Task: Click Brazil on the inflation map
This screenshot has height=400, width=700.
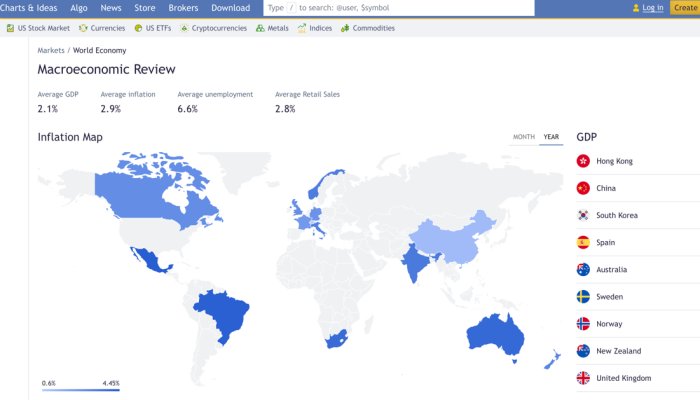Action: (x=223, y=312)
